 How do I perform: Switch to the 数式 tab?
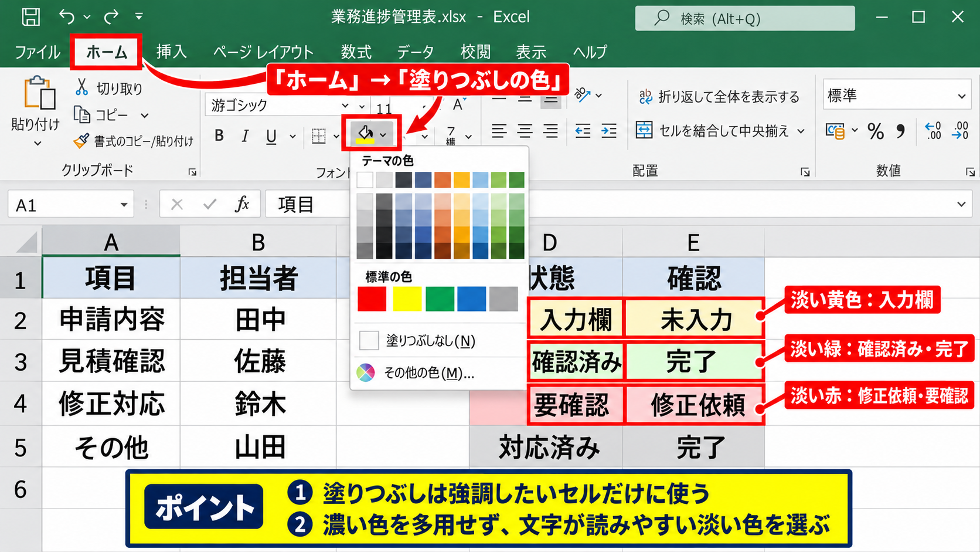[x=356, y=52]
